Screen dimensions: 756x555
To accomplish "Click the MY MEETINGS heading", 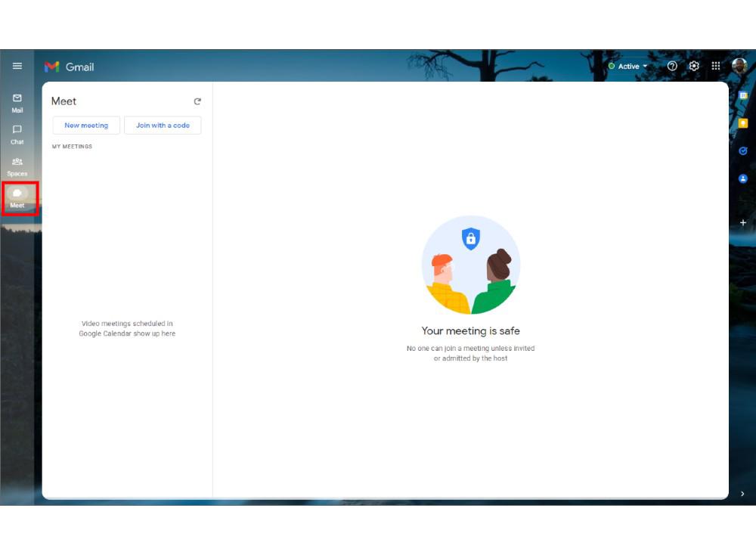I will [x=72, y=147].
